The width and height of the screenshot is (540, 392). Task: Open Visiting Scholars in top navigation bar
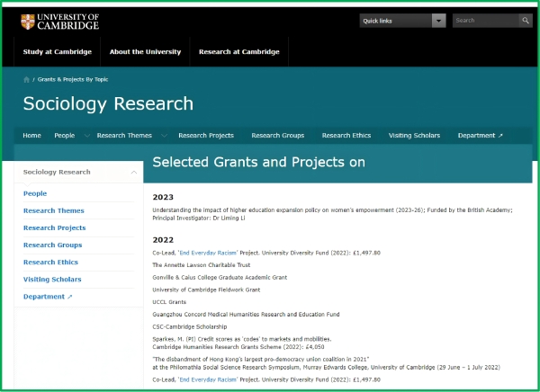[x=414, y=136]
